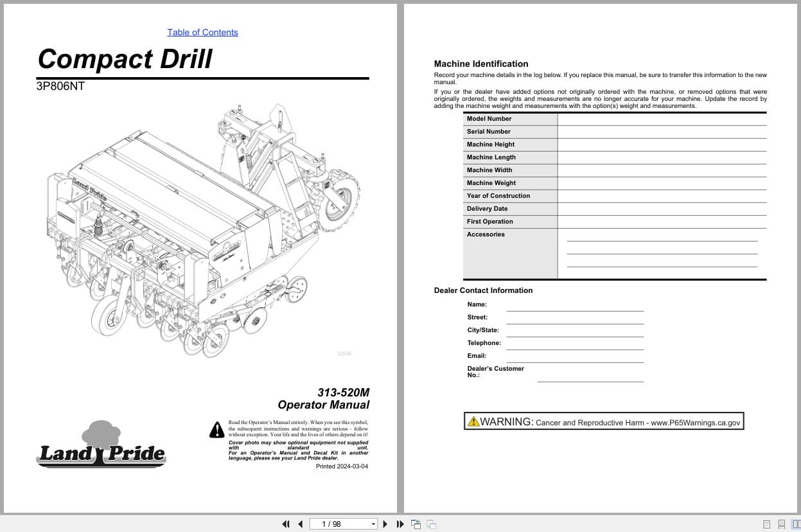Click the 'Email:' label
801x532 pixels.
[x=477, y=356]
